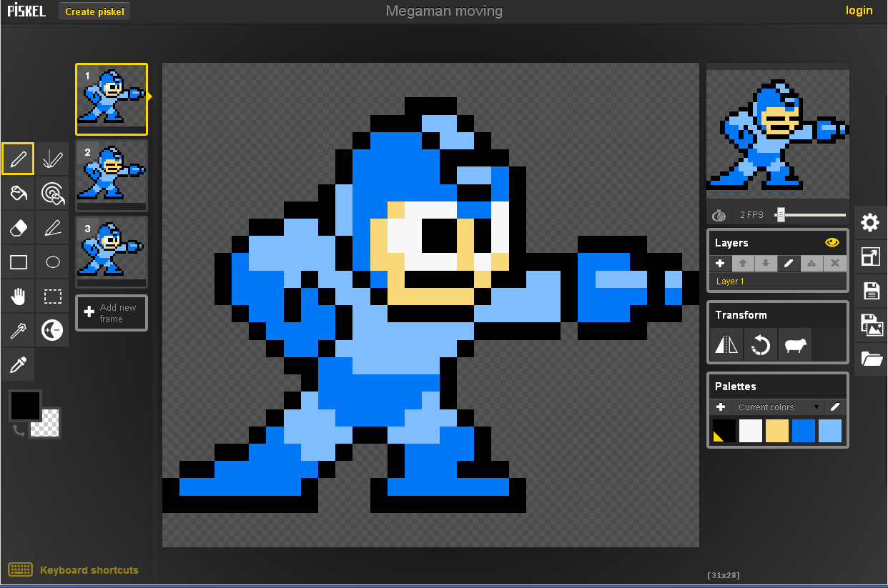Select the Rectangle tool
888x588 pixels.
(18, 261)
